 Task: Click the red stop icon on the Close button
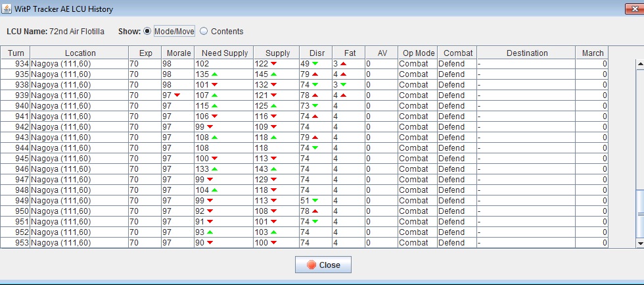311,265
